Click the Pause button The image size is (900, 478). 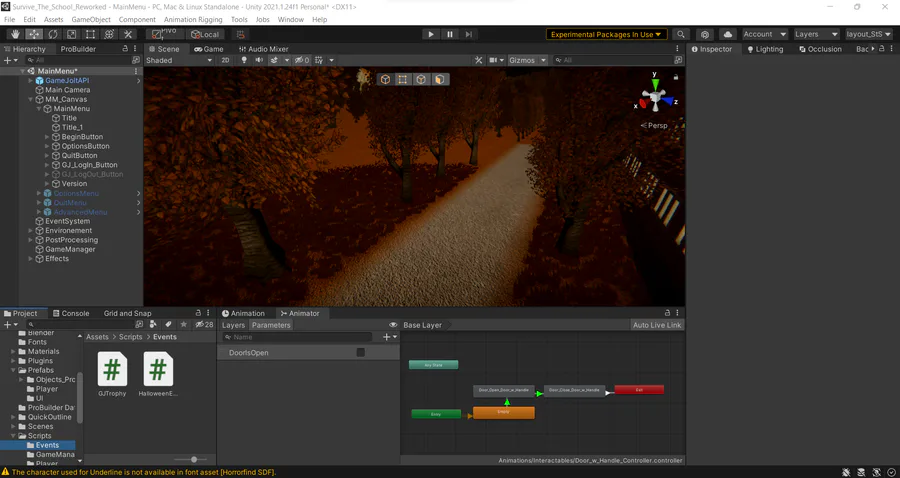tap(450, 34)
